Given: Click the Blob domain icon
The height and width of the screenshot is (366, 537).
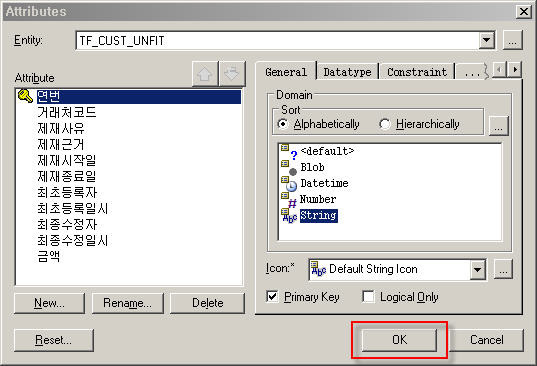Looking at the screenshot, I should coord(289,168).
